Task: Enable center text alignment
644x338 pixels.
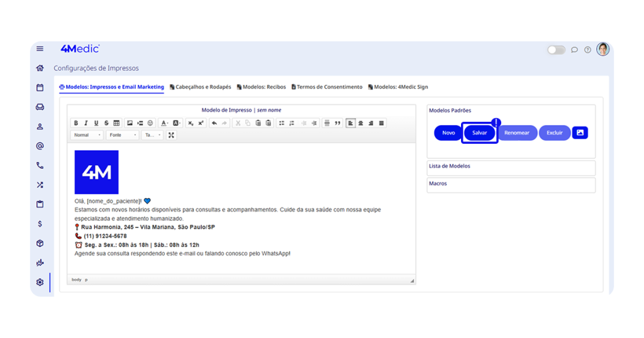Action: (x=361, y=123)
